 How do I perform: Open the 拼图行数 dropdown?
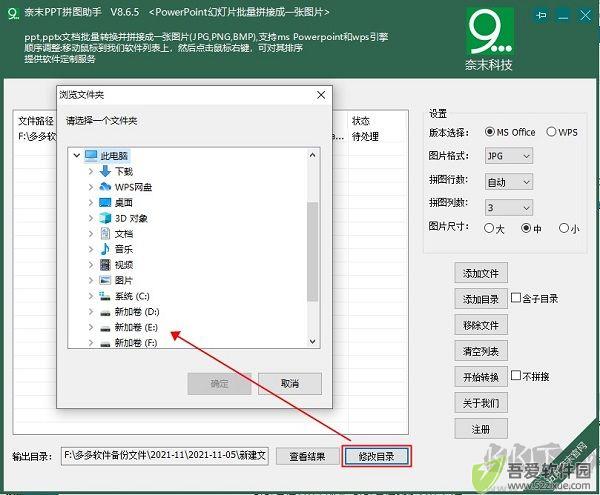[x=509, y=182]
